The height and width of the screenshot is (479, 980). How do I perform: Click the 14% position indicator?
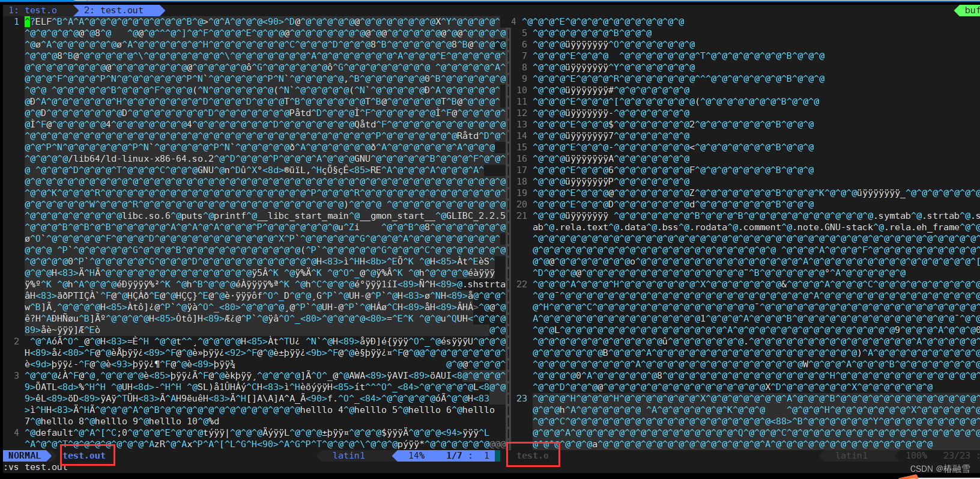(x=417, y=456)
